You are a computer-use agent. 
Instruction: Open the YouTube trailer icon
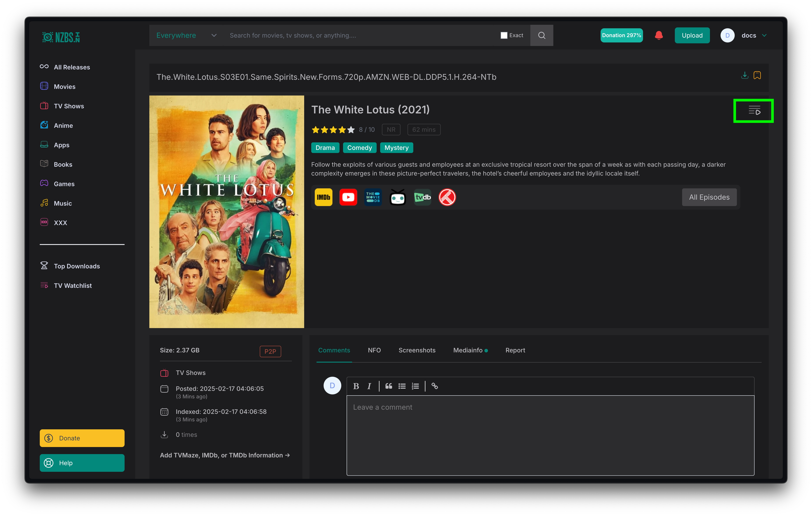tap(348, 197)
